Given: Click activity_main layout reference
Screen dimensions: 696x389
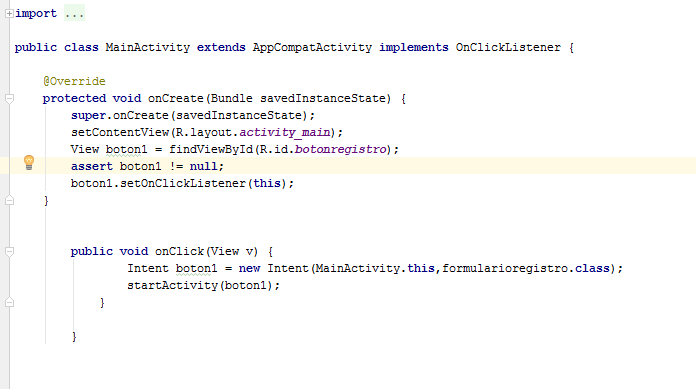Looking at the screenshot, I should (285, 132).
